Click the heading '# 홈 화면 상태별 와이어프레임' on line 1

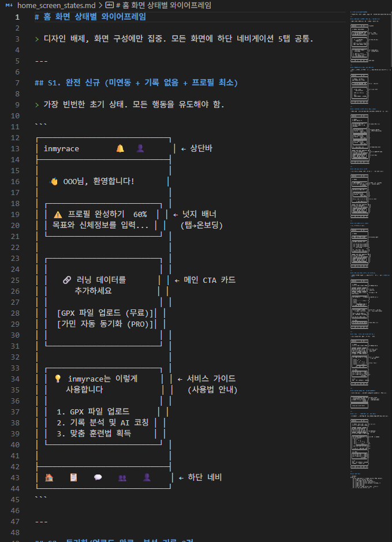pos(90,17)
